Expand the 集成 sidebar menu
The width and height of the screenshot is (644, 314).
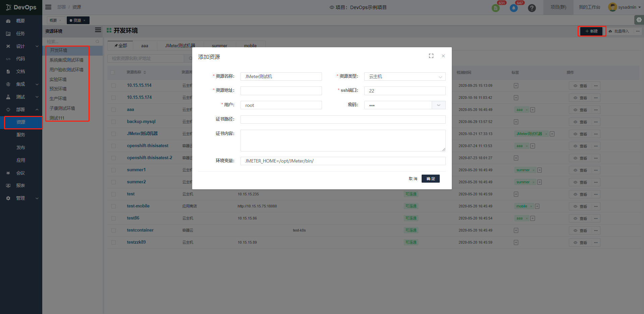[x=21, y=84]
